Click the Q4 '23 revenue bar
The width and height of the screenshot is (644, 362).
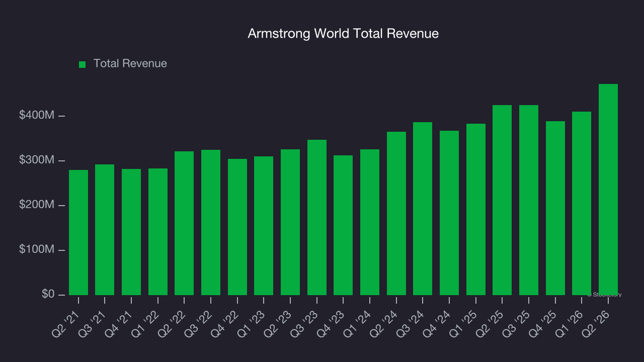[343, 225]
